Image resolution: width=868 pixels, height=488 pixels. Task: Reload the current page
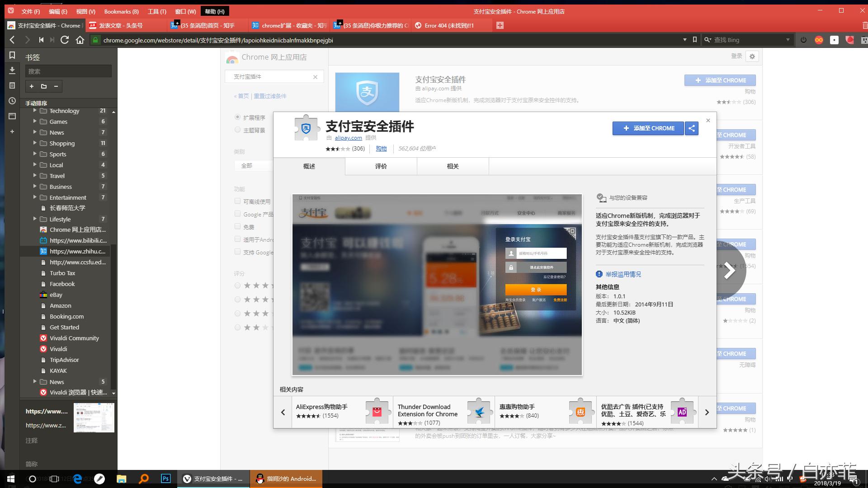tap(65, 40)
